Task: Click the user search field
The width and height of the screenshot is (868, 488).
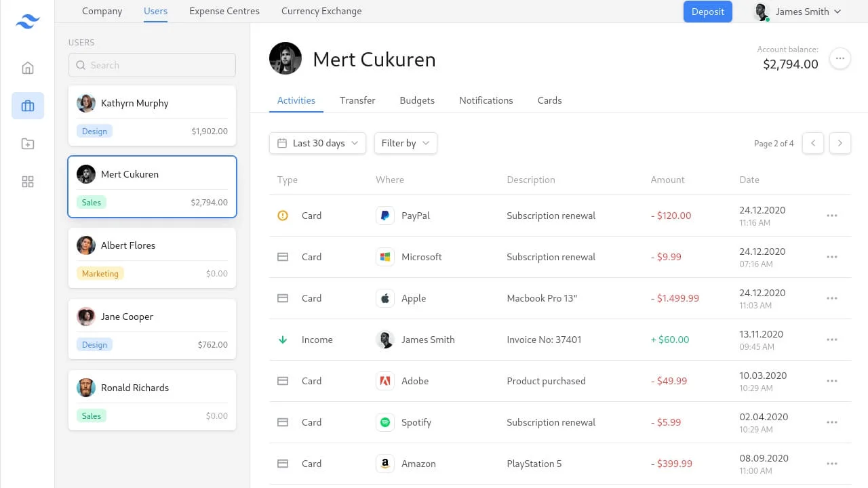Action: [x=152, y=65]
